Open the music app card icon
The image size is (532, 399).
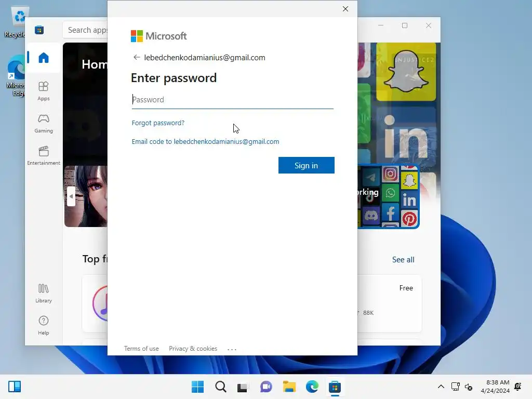click(x=100, y=303)
